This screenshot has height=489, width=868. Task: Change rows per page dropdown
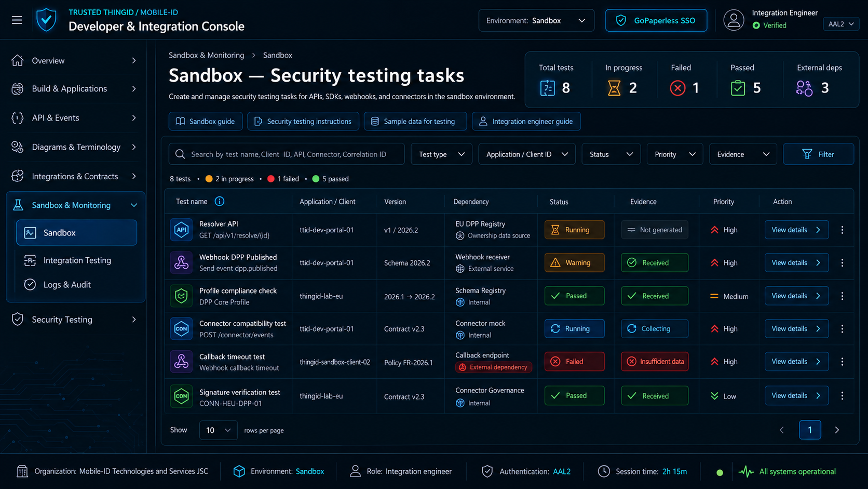click(219, 430)
